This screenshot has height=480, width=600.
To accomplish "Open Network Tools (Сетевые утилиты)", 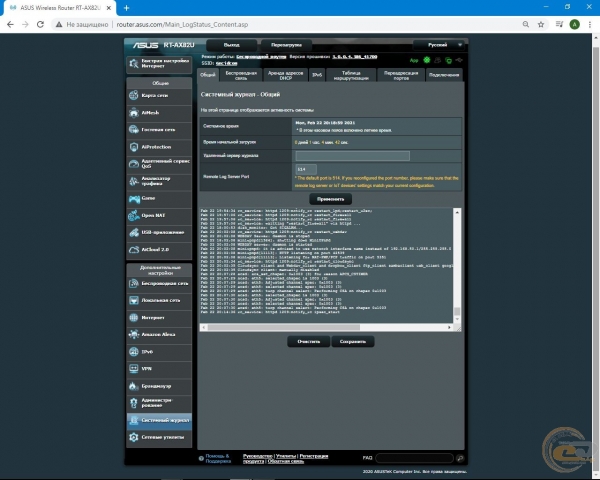I will click(159, 437).
